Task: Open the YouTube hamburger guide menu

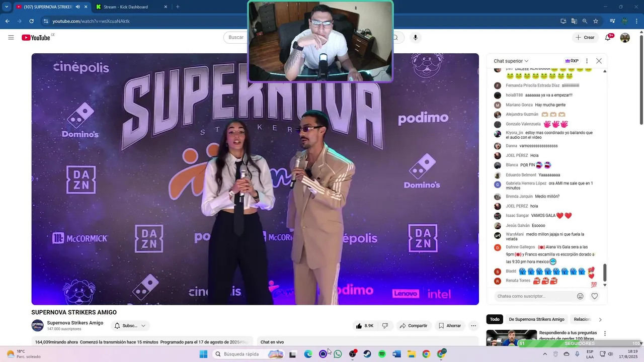Action: pyautogui.click(x=11, y=37)
